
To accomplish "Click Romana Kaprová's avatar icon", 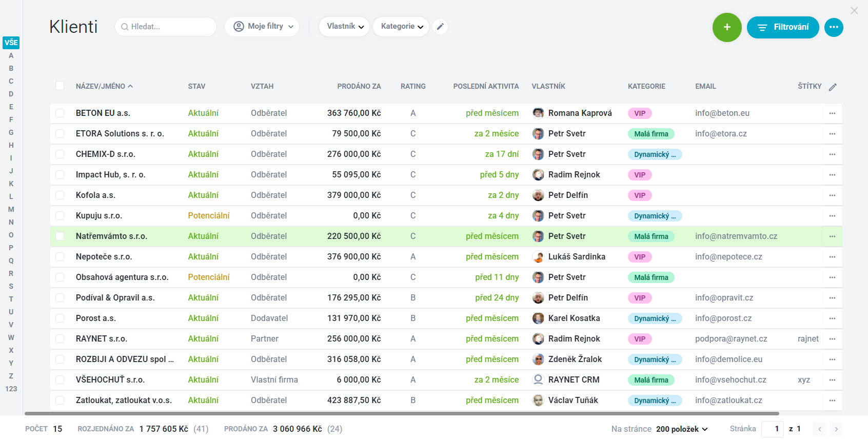I will 538,113.
